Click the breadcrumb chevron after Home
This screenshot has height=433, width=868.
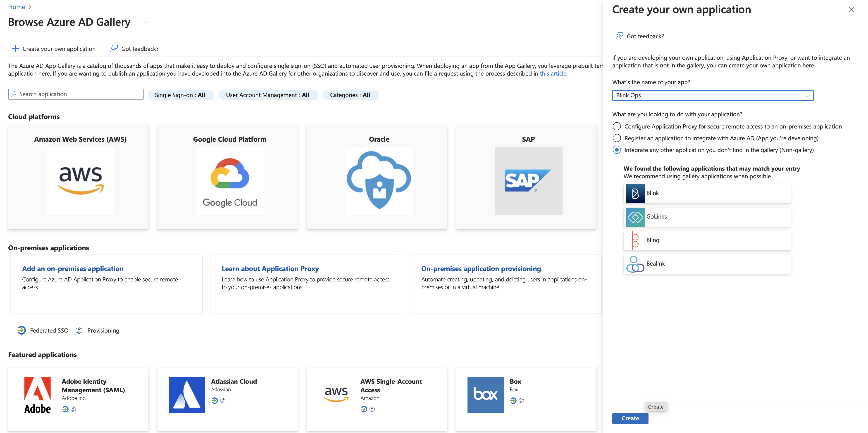(x=30, y=7)
